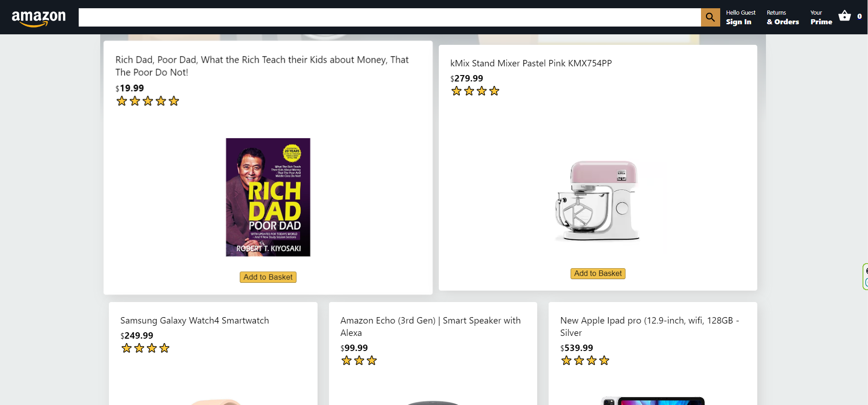Screen dimensions: 868x405
Task: Open the shopping basket icon
Action: [844, 16]
